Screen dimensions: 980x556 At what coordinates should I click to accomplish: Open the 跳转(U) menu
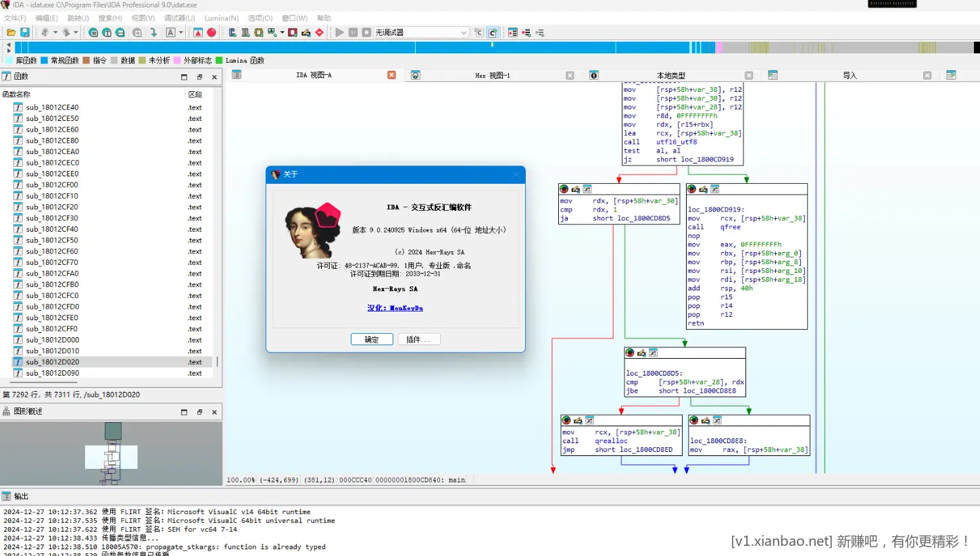tap(78, 18)
